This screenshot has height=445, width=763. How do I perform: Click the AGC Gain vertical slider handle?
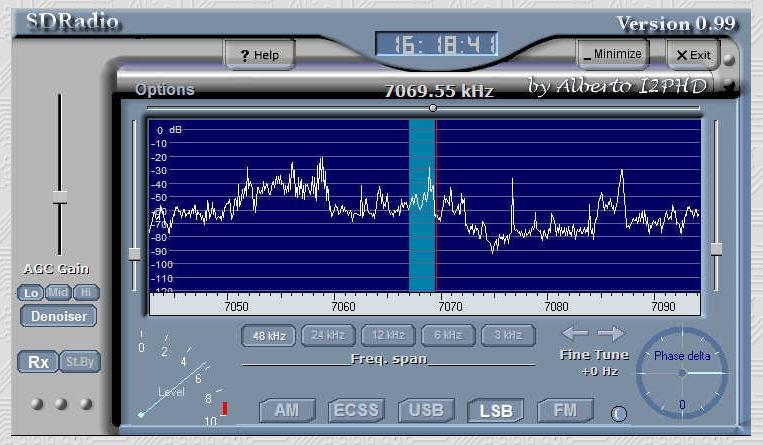(x=60, y=197)
